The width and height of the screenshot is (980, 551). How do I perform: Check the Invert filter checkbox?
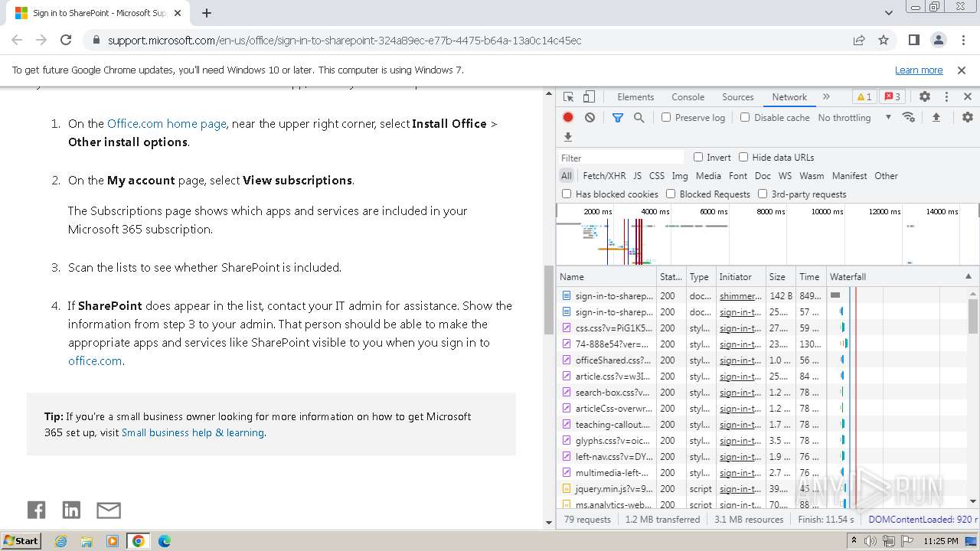(x=698, y=157)
